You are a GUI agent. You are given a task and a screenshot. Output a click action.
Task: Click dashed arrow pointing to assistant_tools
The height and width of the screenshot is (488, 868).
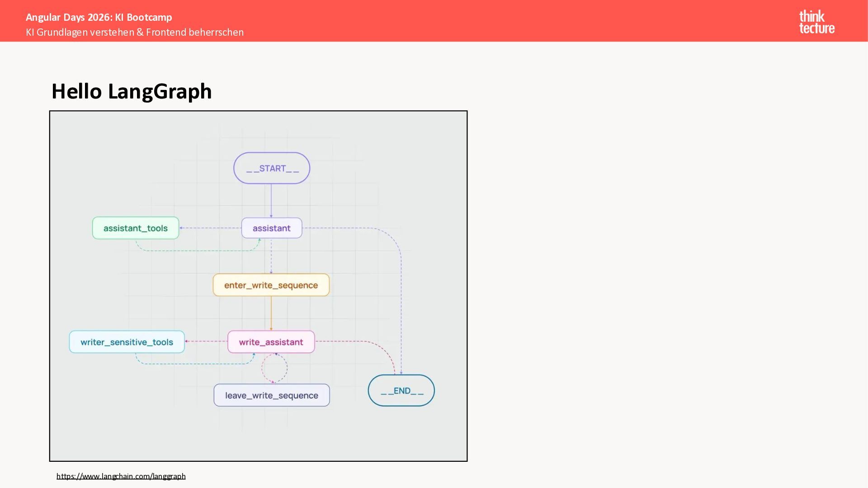click(210, 228)
